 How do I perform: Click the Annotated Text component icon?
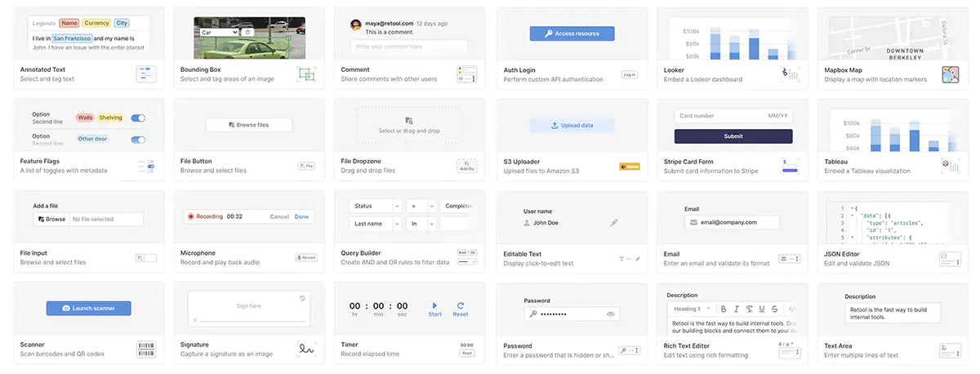pyautogui.click(x=145, y=74)
